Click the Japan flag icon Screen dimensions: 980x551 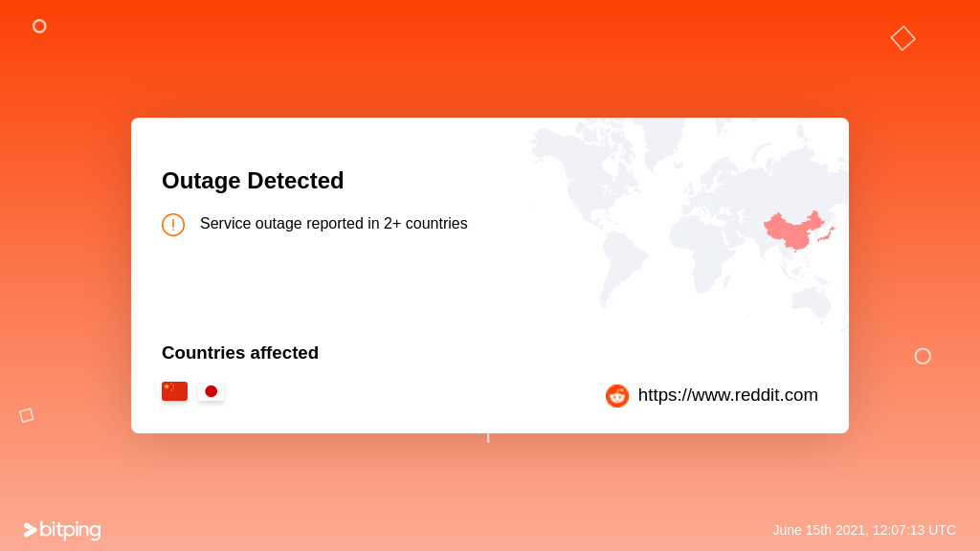[211, 391]
